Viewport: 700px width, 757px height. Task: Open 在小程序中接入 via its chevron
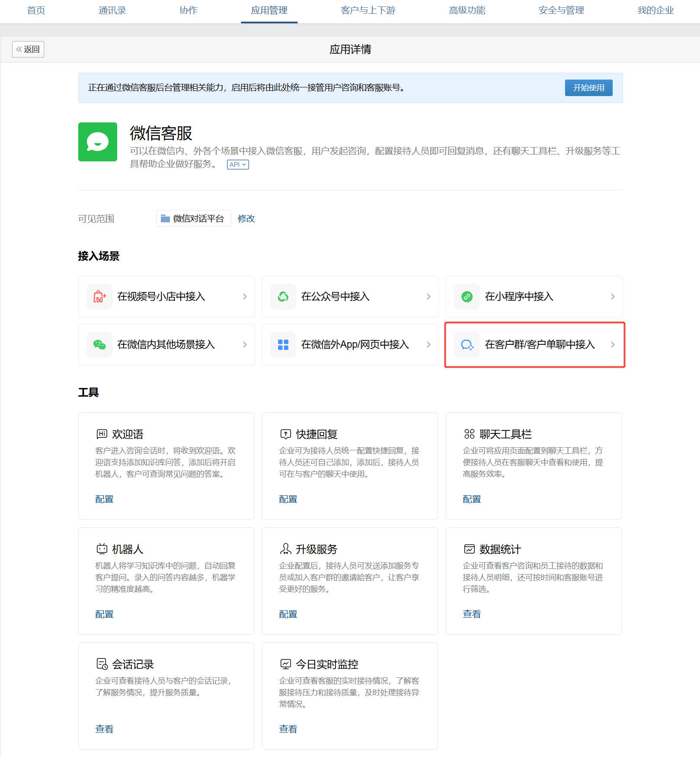[613, 297]
